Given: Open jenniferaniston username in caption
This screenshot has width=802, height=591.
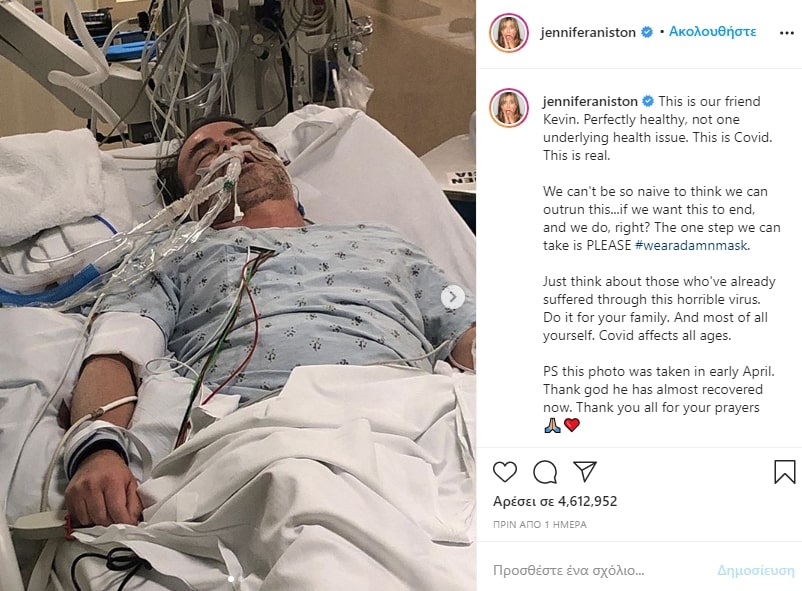Looking at the screenshot, I should click(x=590, y=101).
